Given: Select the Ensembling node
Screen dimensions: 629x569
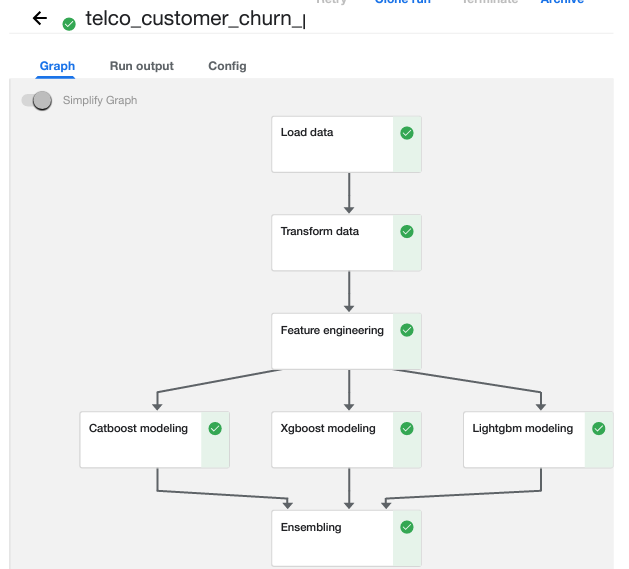Looking at the screenshot, I should pyautogui.click(x=333, y=538).
